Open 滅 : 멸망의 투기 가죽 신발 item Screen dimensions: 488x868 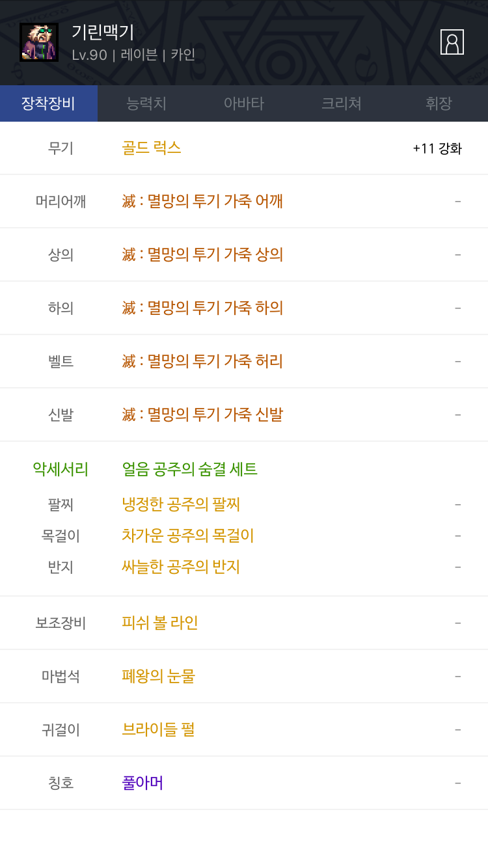pyautogui.click(x=202, y=414)
